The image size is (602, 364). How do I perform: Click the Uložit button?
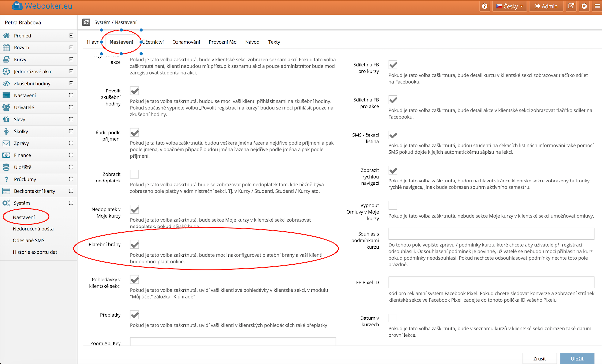[577, 359]
